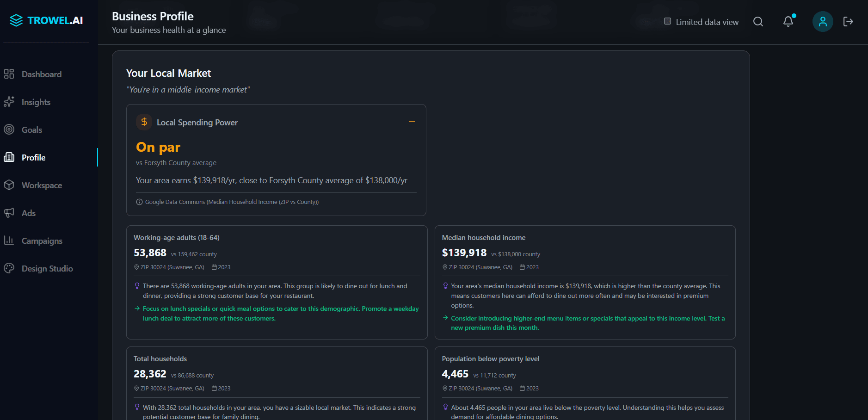This screenshot has width=868, height=420.
Task: Click the 'Business Profile' page title
Action: (x=153, y=16)
